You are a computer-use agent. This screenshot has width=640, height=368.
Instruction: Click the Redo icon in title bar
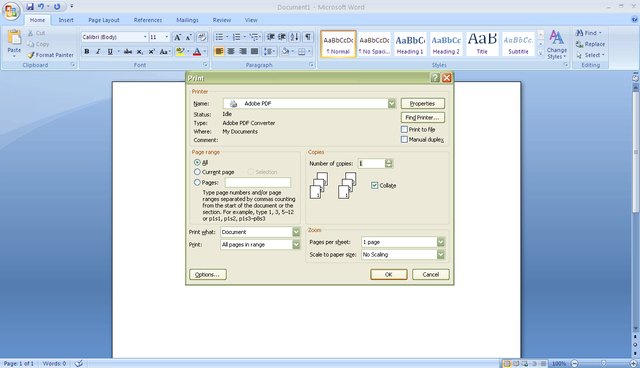(x=57, y=7)
